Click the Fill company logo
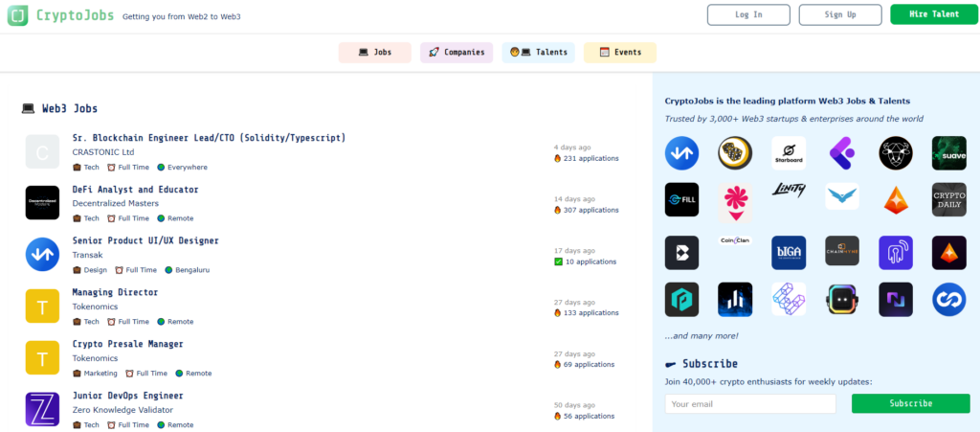Image resolution: width=980 pixels, height=432 pixels. tap(681, 200)
